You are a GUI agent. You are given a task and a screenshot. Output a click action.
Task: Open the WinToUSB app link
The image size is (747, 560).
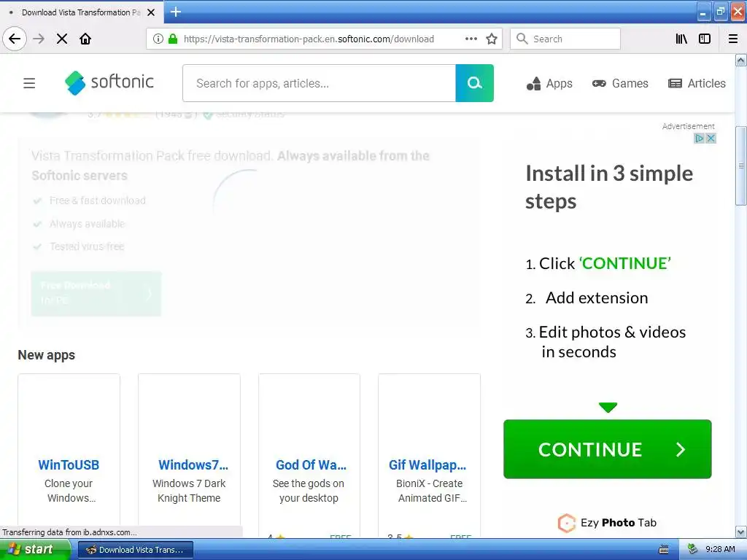click(x=69, y=464)
